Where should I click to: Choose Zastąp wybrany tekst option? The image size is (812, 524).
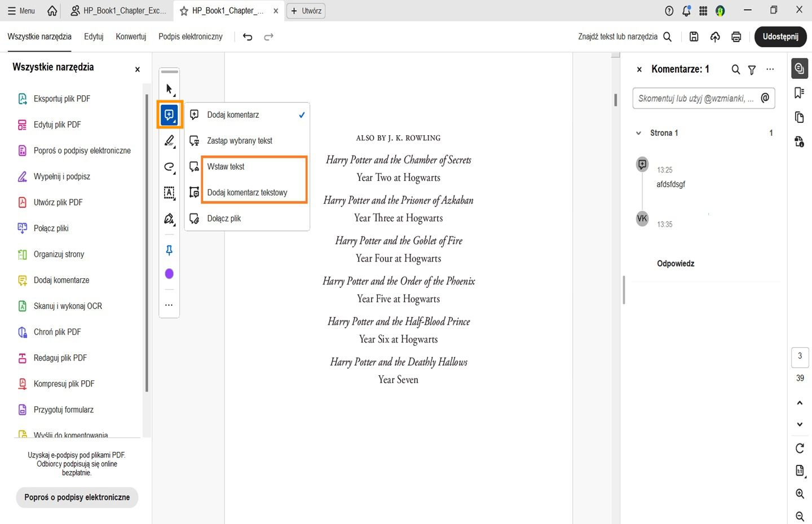coord(247,141)
